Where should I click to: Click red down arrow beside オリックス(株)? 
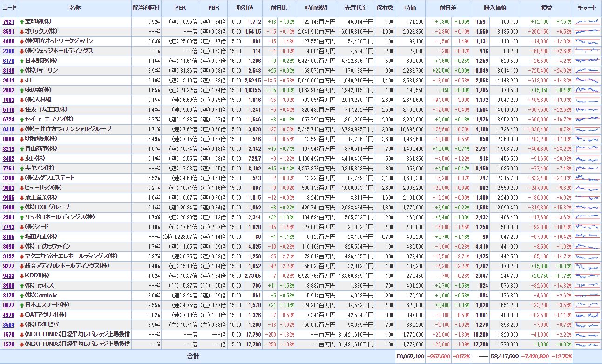22,32
